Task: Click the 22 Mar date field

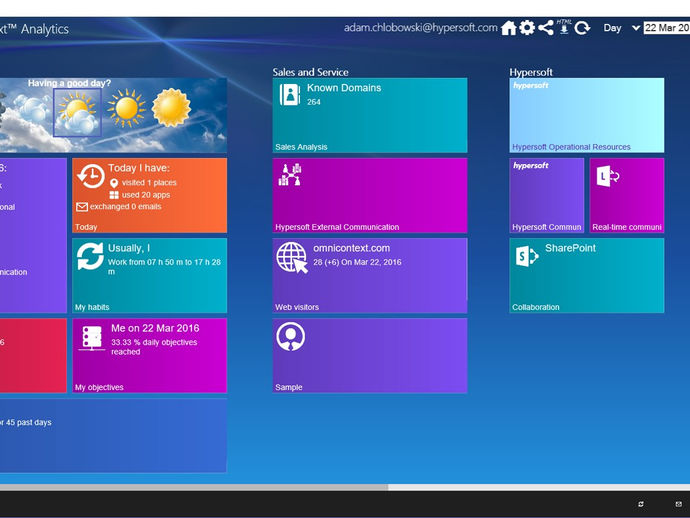Action: point(667,28)
